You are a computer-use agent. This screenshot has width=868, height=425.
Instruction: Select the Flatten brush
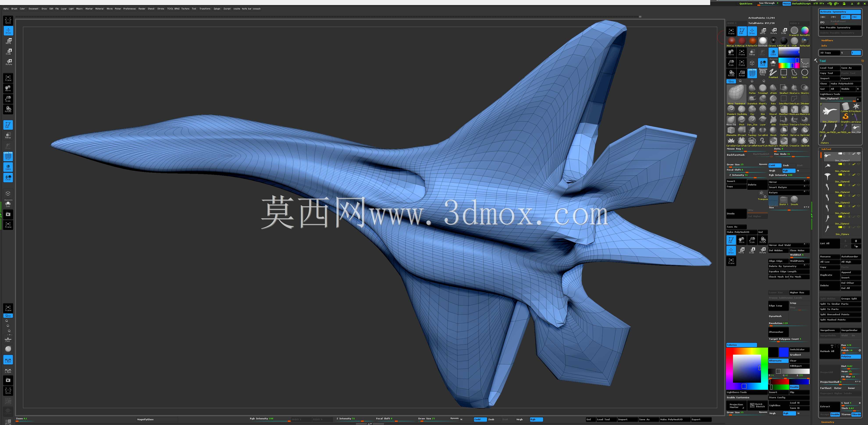[x=752, y=89]
